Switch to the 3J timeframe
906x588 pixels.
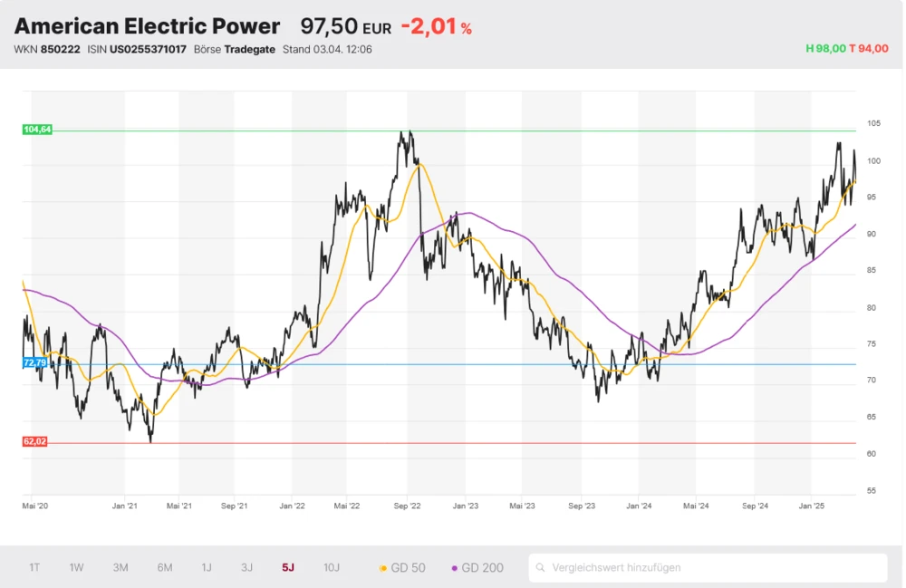pos(246,567)
